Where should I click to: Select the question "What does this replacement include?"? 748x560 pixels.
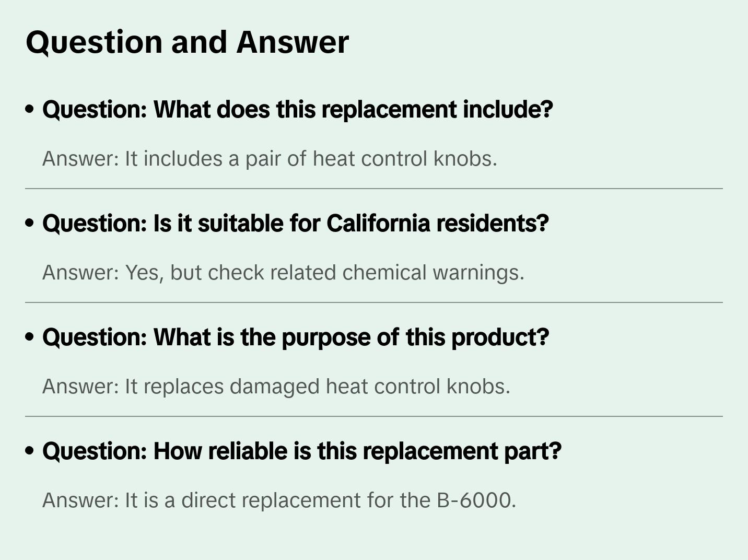[297, 110]
